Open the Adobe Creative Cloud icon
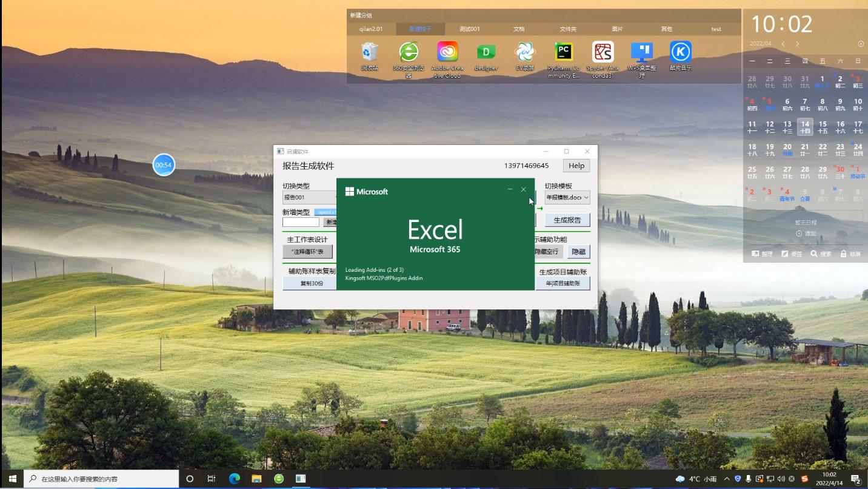 (x=447, y=53)
